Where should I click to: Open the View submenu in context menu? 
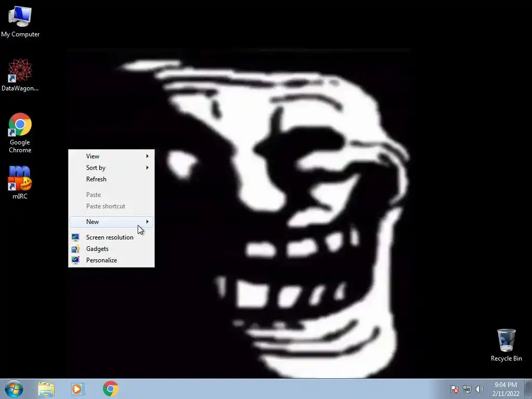(111, 156)
